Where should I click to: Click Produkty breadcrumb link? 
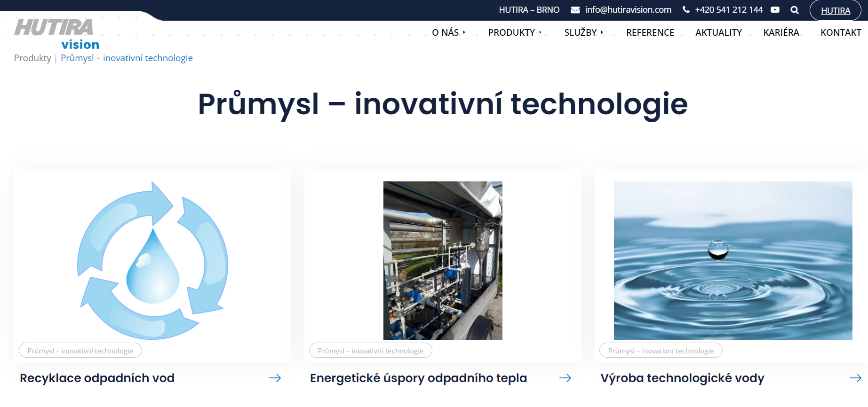[x=32, y=58]
